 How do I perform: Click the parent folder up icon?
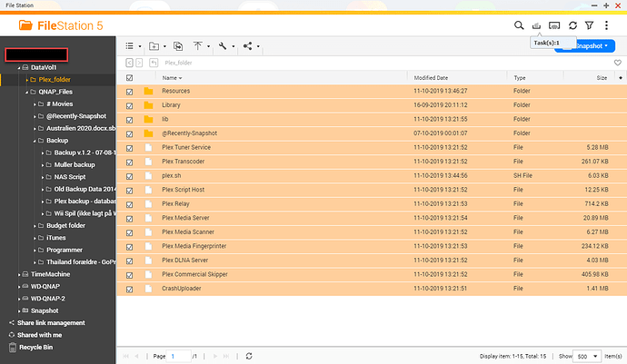click(154, 63)
